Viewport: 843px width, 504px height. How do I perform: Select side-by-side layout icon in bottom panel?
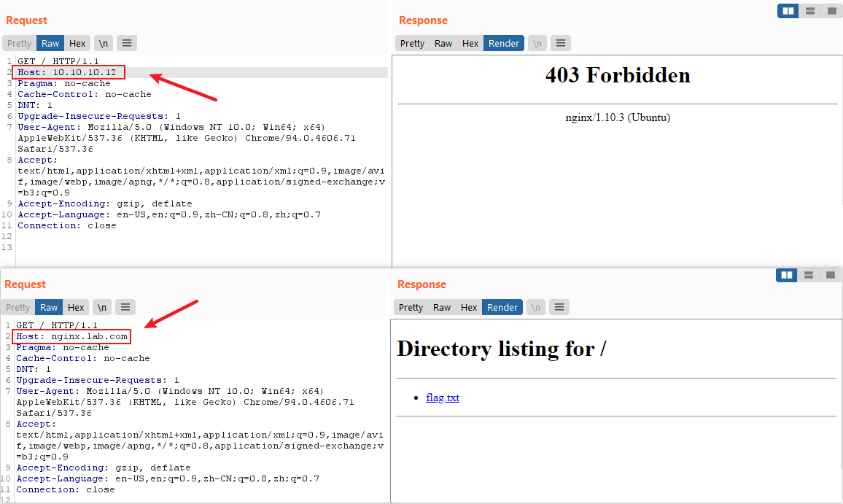[787, 275]
